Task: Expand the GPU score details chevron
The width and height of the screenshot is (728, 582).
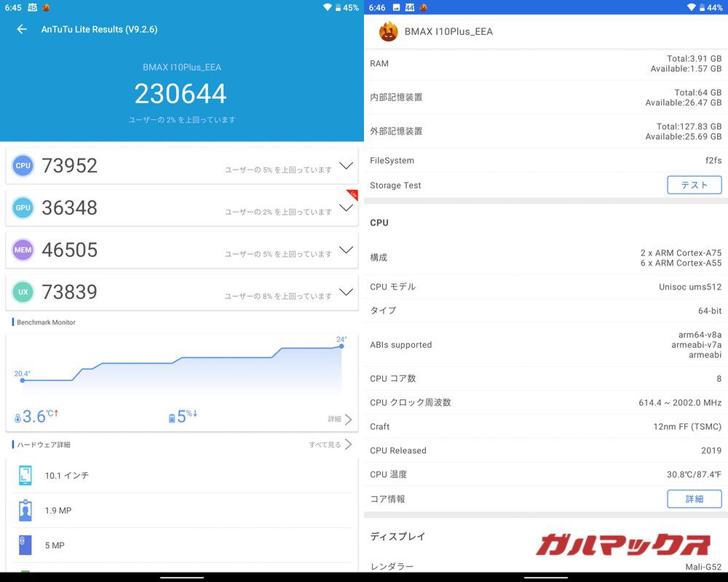Action: tap(346, 209)
